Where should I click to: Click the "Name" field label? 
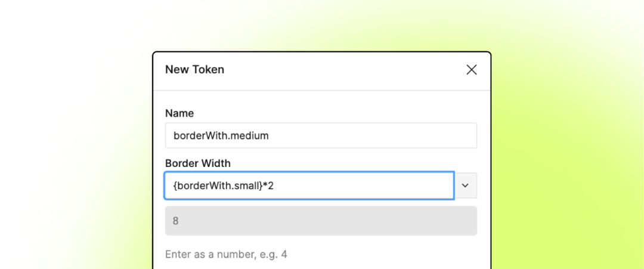pyautogui.click(x=179, y=113)
